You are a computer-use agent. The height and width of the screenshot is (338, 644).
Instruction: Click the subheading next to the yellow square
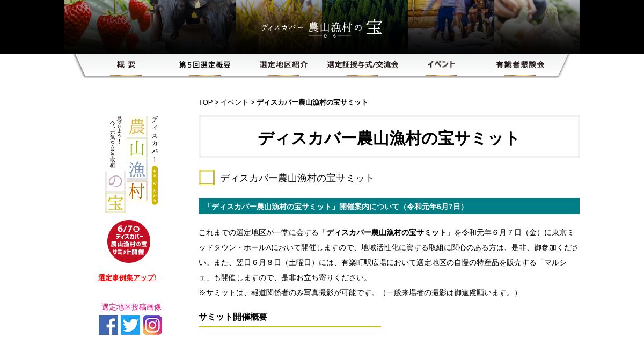click(297, 178)
